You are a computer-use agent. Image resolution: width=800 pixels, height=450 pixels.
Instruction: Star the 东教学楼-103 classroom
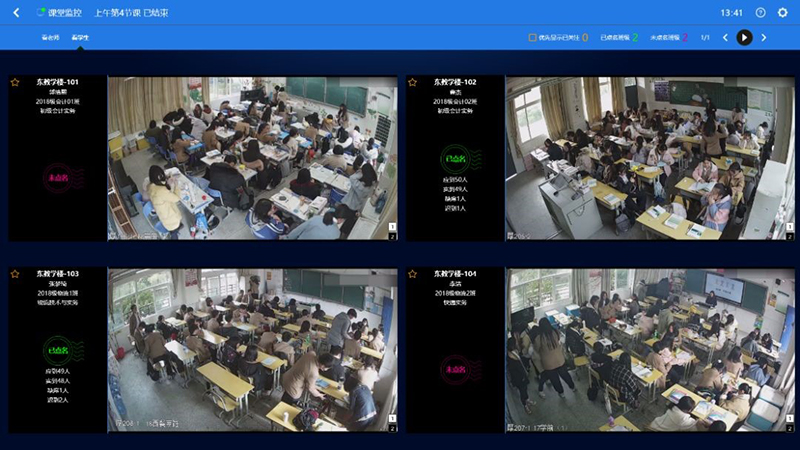coord(15,273)
